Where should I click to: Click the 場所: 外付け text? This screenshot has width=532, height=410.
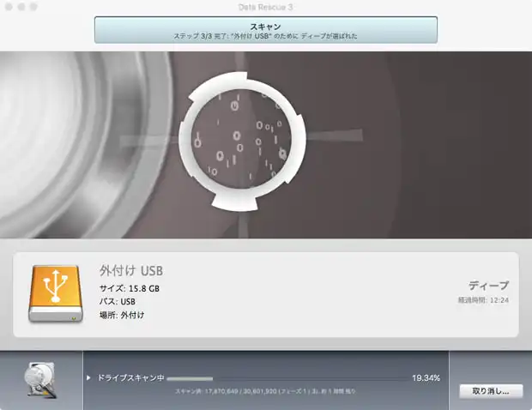pos(122,315)
